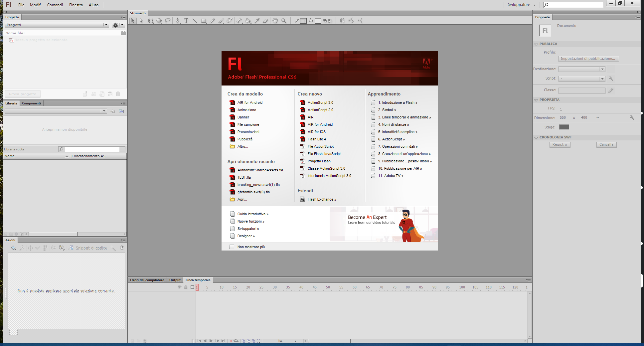The image size is (644, 346).
Task: Toggle the timeline layer visibility eye icon
Action: tap(179, 287)
